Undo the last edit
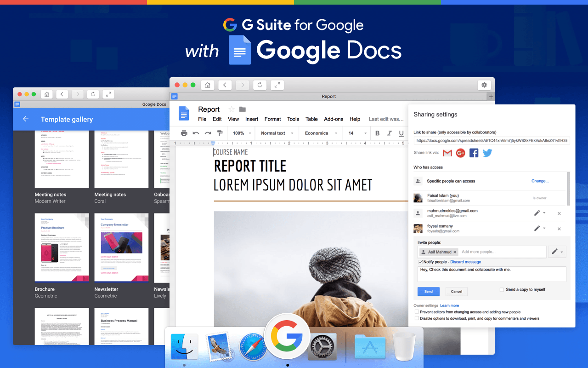 196,133
